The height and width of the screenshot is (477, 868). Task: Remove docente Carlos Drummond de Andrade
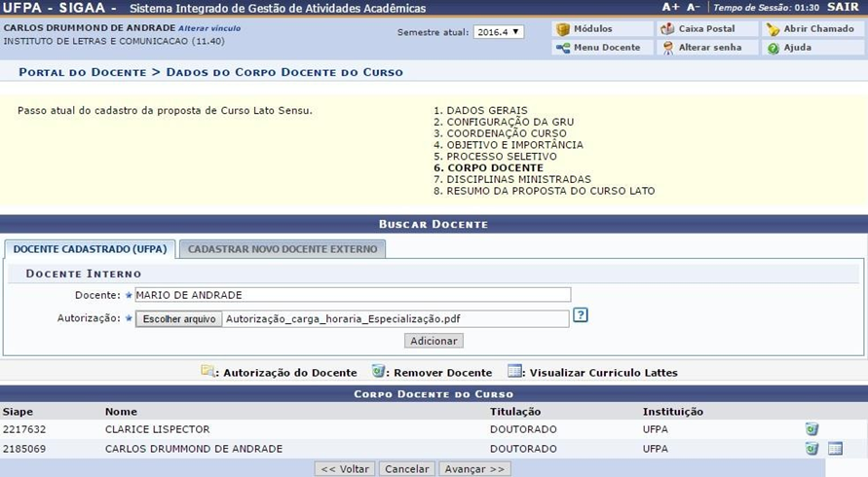tap(811, 449)
